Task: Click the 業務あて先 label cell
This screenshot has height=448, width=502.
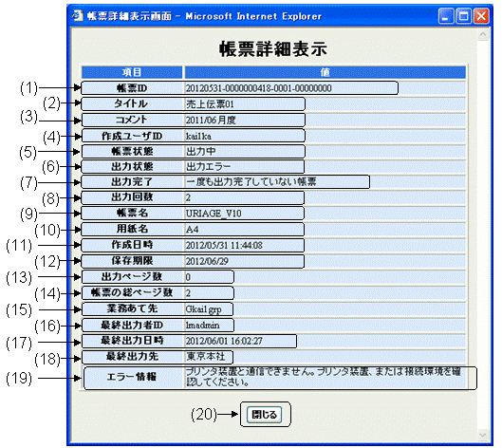Action: tap(132, 308)
